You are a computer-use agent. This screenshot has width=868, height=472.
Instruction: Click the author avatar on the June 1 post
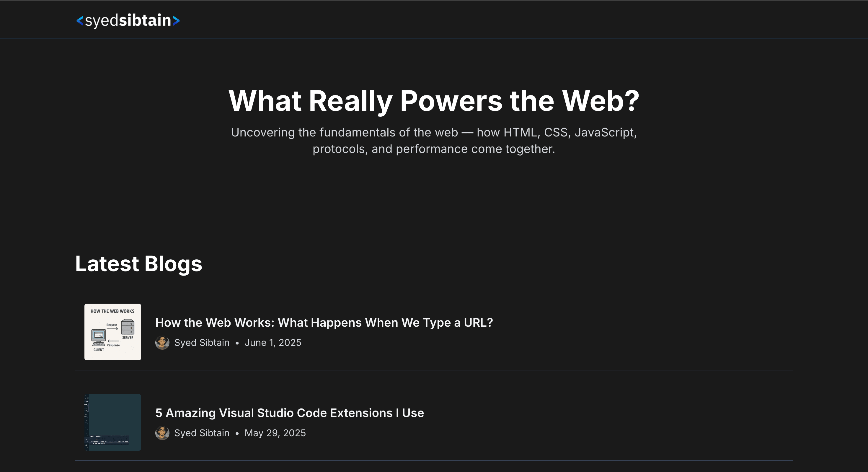click(162, 343)
